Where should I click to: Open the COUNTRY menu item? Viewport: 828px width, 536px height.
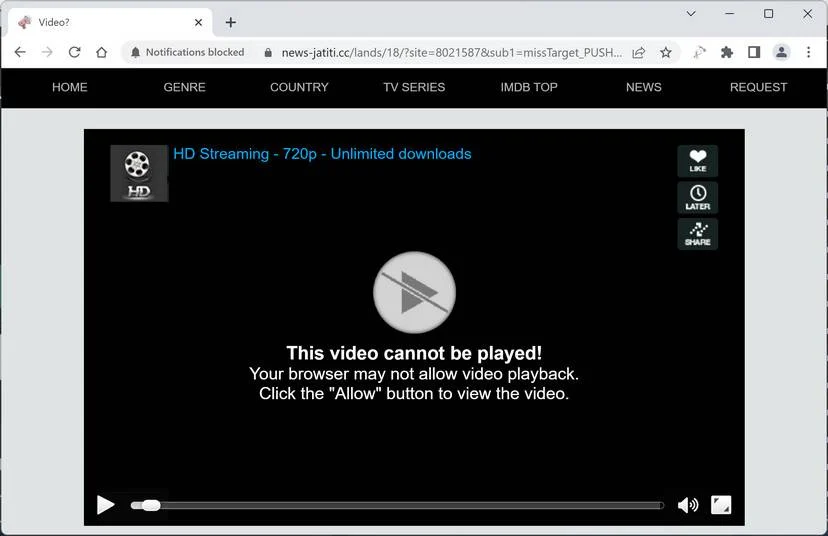pyautogui.click(x=299, y=87)
